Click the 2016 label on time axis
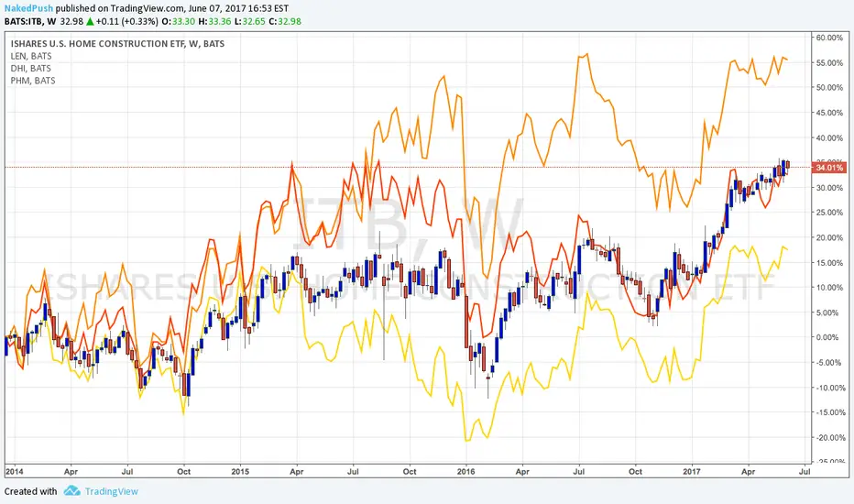Viewport: 854px width, 504px height. [x=466, y=471]
